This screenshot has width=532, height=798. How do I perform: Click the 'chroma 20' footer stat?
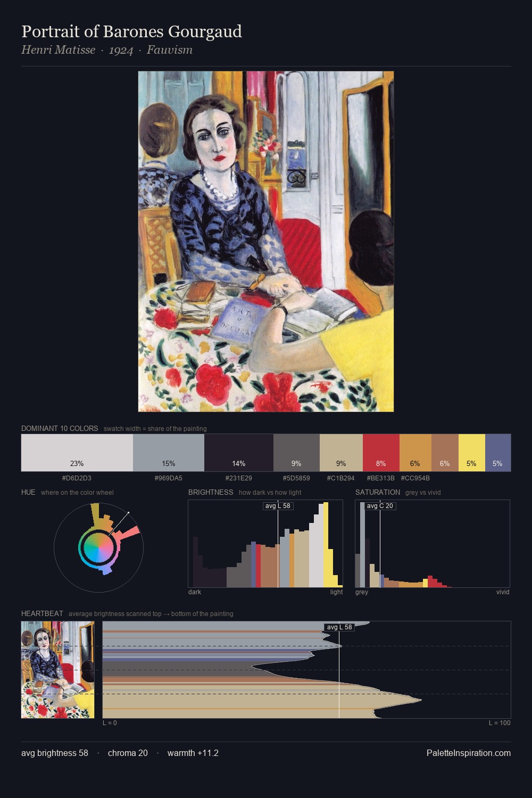click(x=128, y=753)
